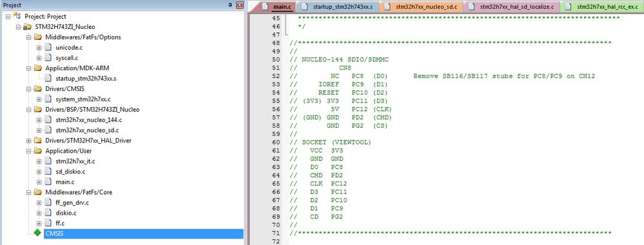Collapse the Application/MDK-ARM group

[x=28, y=68]
